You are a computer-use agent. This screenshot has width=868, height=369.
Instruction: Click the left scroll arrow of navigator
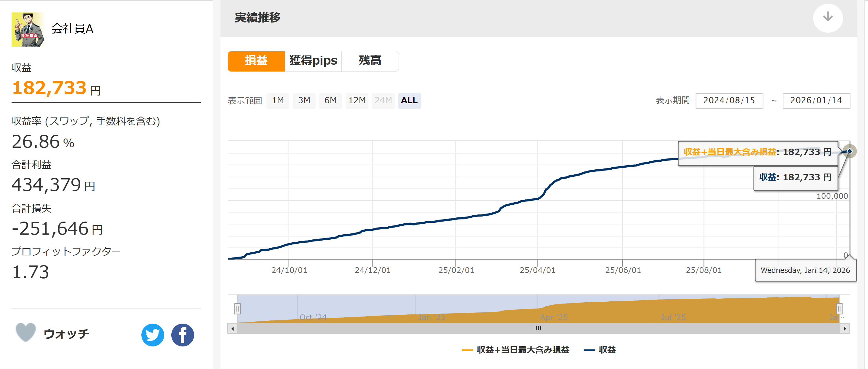click(x=233, y=328)
